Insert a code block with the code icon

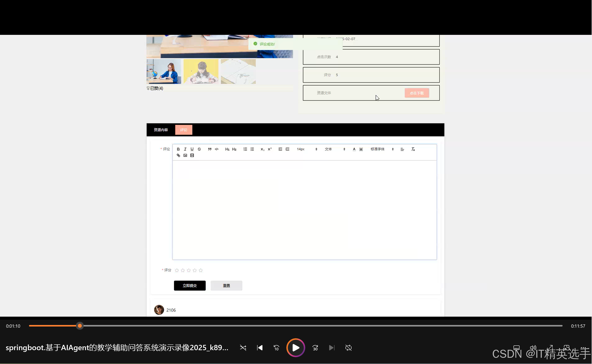pyautogui.click(x=217, y=149)
